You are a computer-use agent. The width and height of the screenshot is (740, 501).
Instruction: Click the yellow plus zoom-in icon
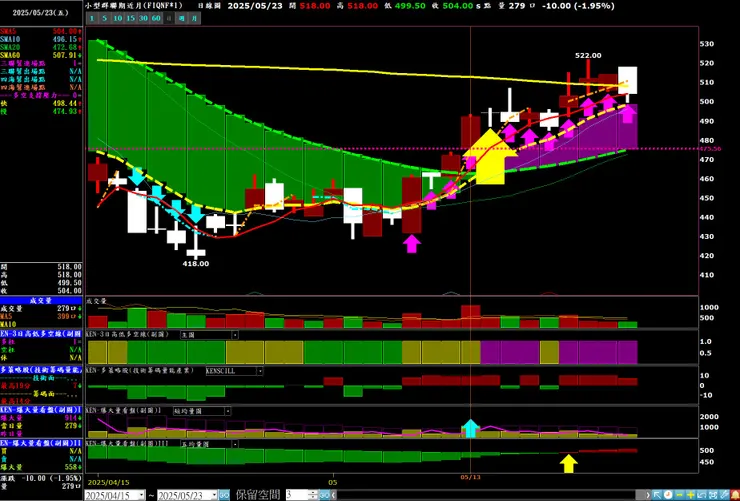point(690,495)
